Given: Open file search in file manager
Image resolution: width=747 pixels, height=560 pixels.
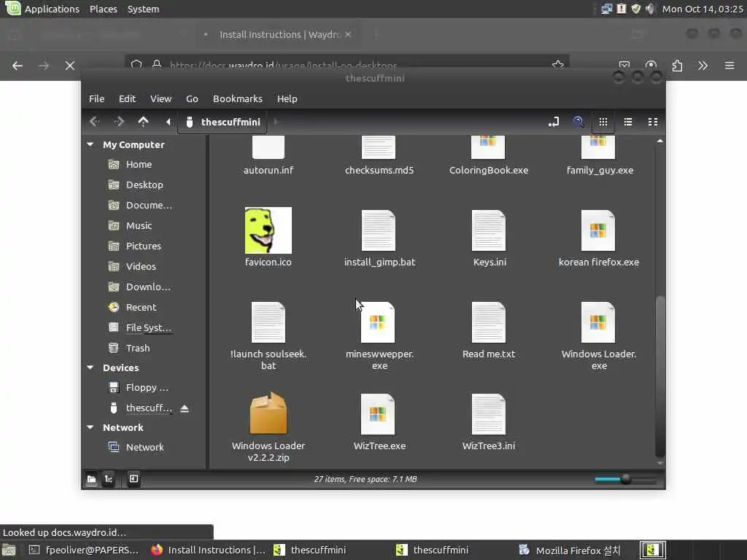Looking at the screenshot, I should (x=578, y=122).
